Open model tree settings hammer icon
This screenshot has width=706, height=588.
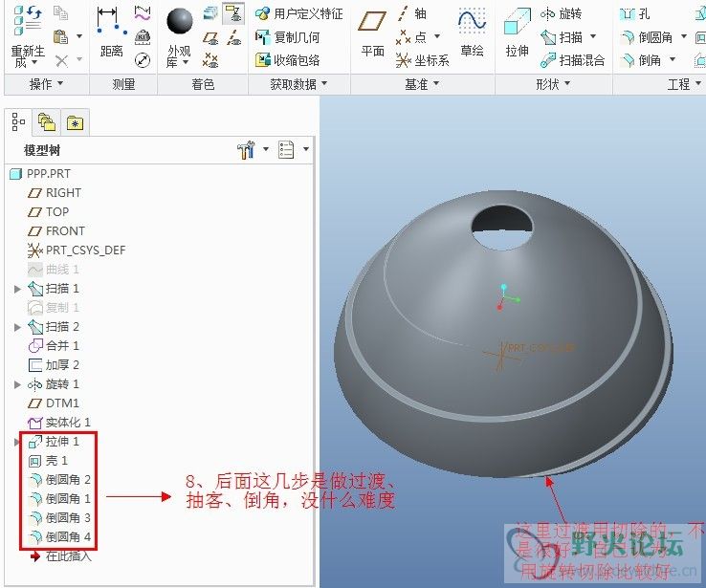coord(246,149)
